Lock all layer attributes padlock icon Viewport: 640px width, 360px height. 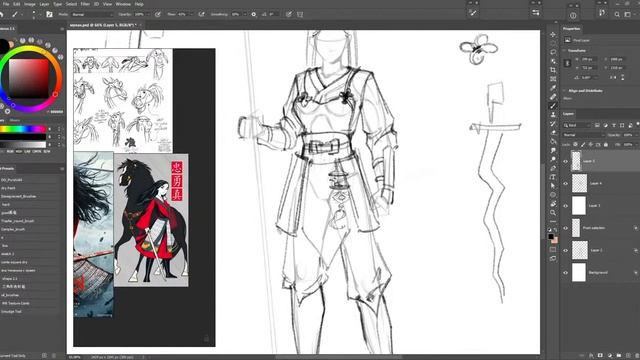click(x=606, y=144)
